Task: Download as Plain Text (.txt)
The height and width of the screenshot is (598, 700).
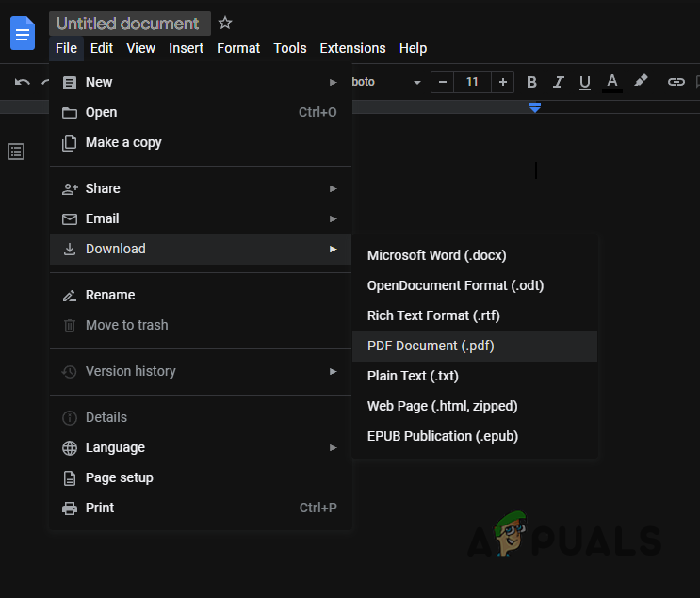Action: pos(475,376)
